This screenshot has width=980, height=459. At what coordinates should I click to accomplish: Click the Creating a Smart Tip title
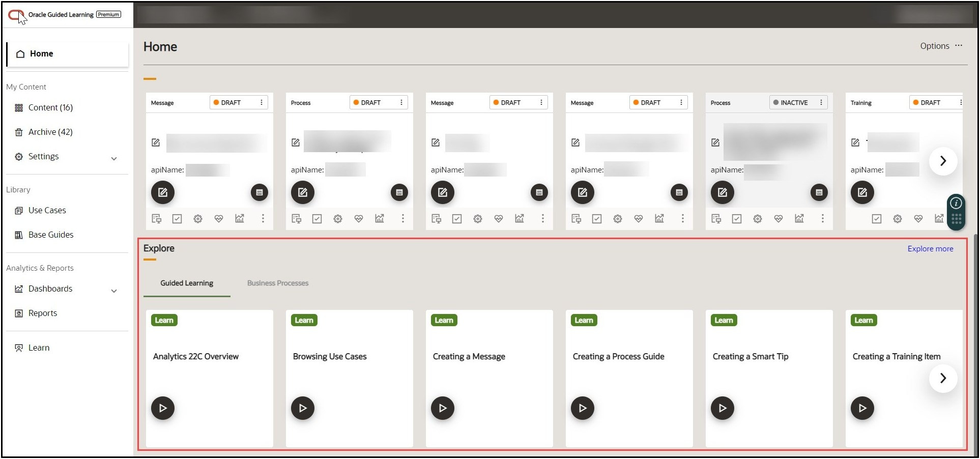coord(751,357)
